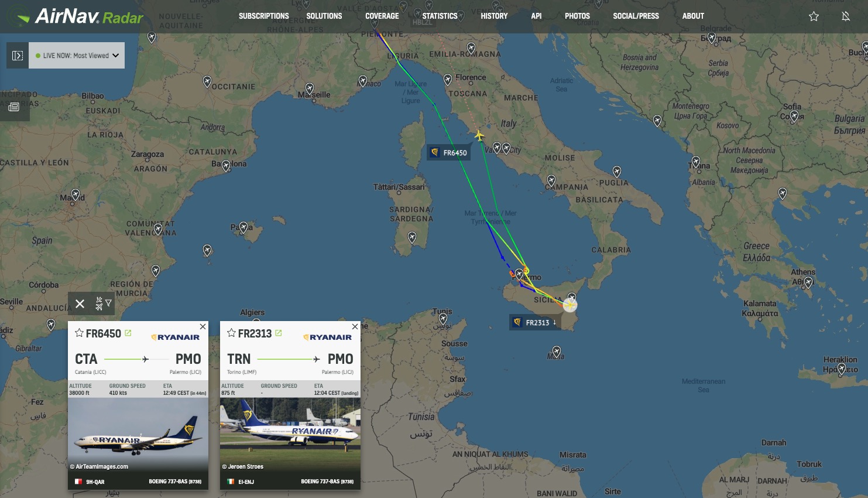Screen dimensions: 868x498
Task: Open the SUBSCRIPTIONS menu
Action: (x=264, y=16)
